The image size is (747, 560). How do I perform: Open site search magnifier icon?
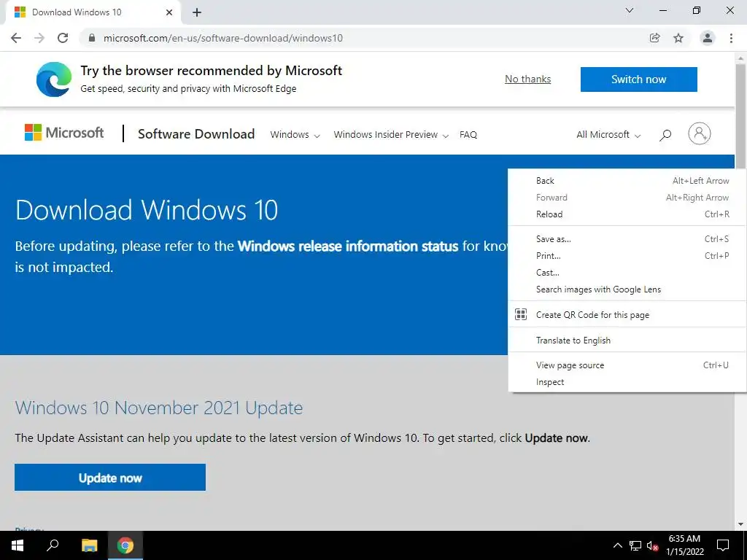pyautogui.click(x=665, y=135)
